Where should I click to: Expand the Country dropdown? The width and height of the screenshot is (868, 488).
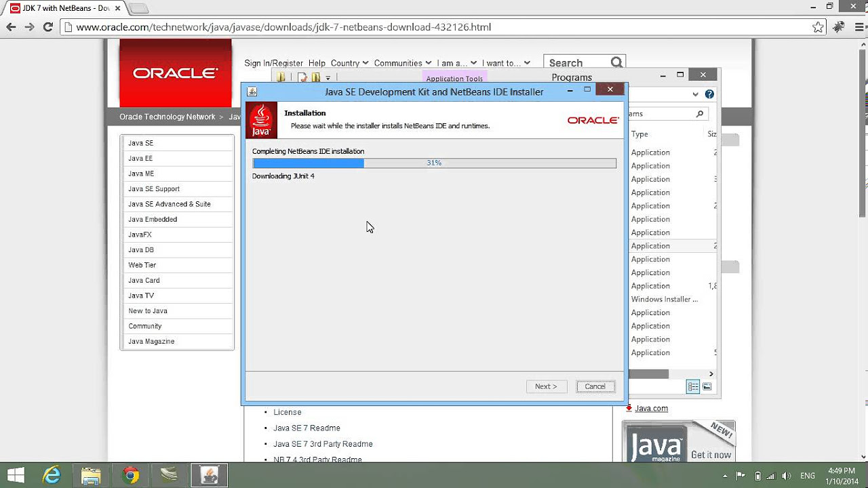tap(350, 63)
